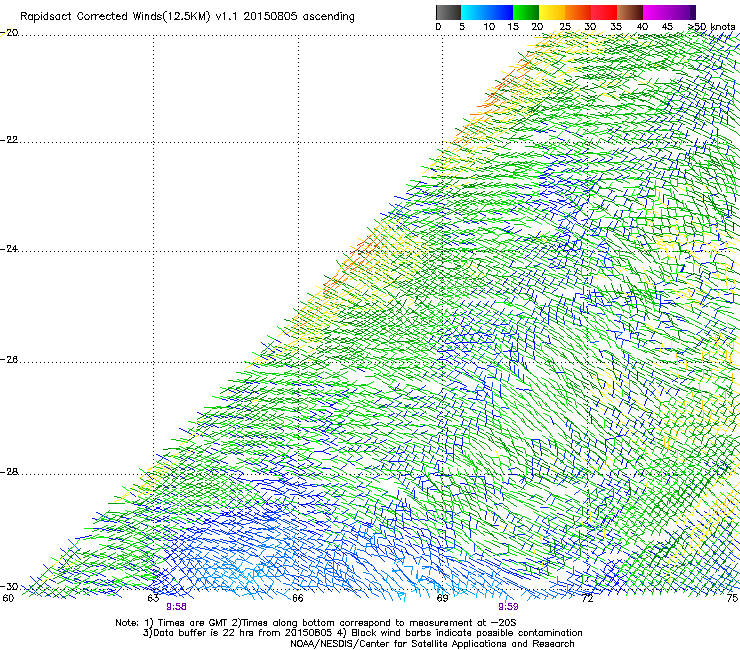Screen dimensions: 740x650
Task: Click the '40' label under the color scale
Action: click(x=642, y=27)
